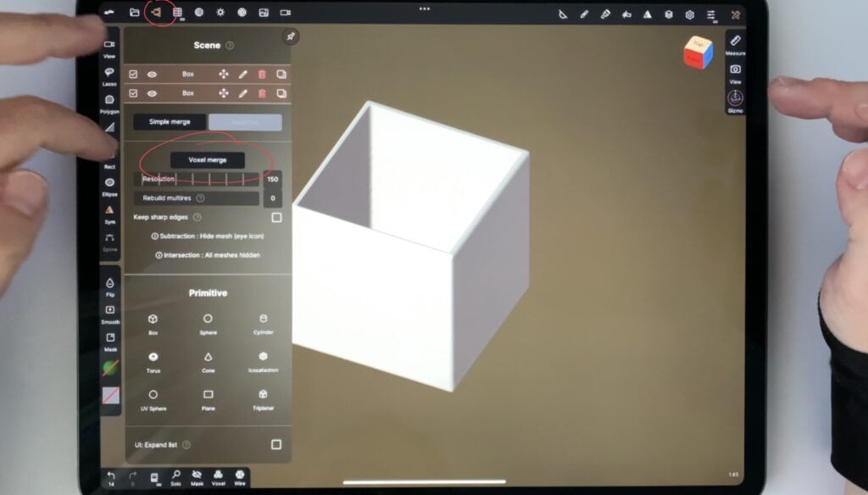Image resolution: width=868 pixels, height=495 pixels.
Task: Open the Settings hexagon menu in top bar
Action: click(x=689, y=14)
